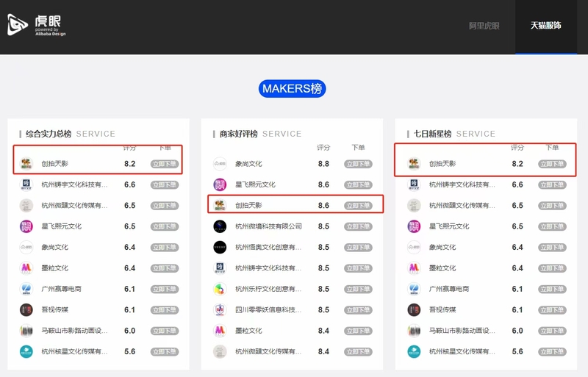
Task: Click the MAKERS榜 badge
Action: click(x=292, y=88)
